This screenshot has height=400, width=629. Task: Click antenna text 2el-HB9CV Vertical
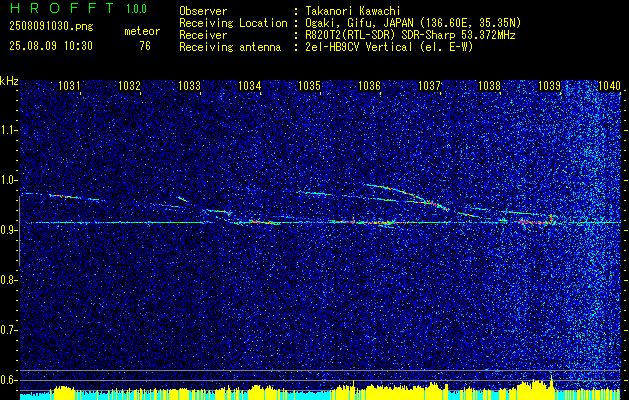pyautogui.click(x=357, y=47)
